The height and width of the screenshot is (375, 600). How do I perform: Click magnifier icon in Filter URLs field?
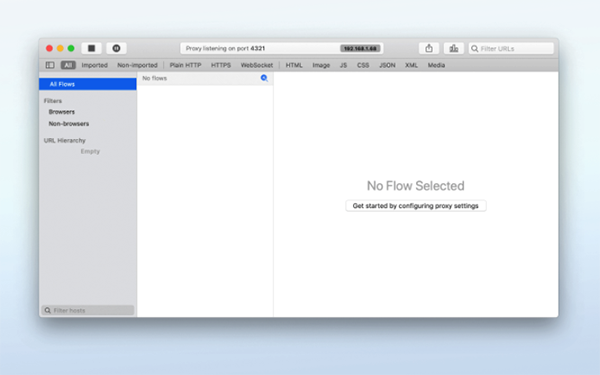(x=474, y=49)
